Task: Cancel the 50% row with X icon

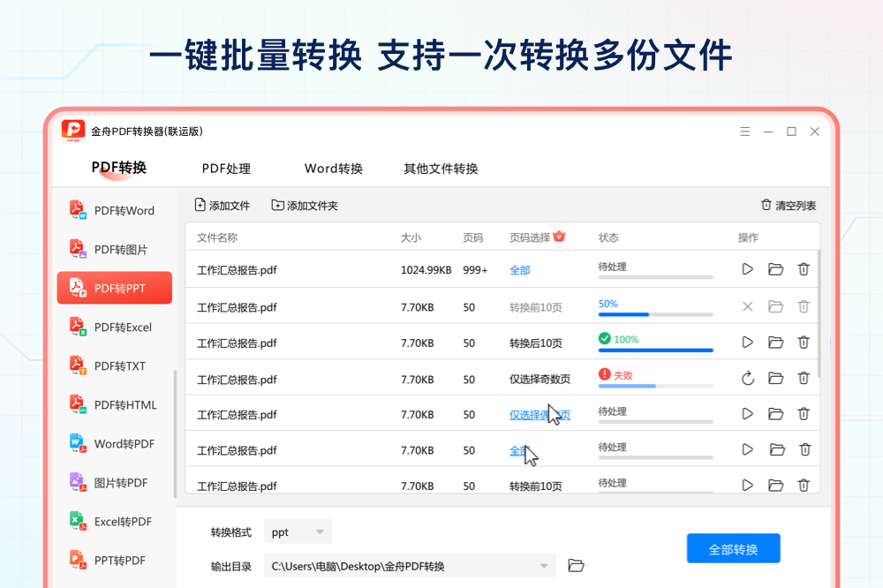Action: point(748,306)
